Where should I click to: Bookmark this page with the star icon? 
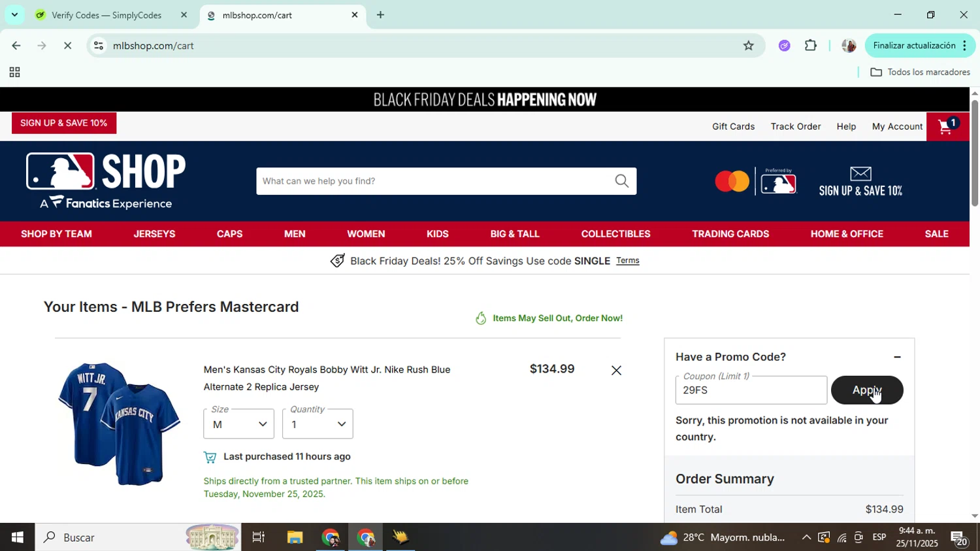point(749,46)
